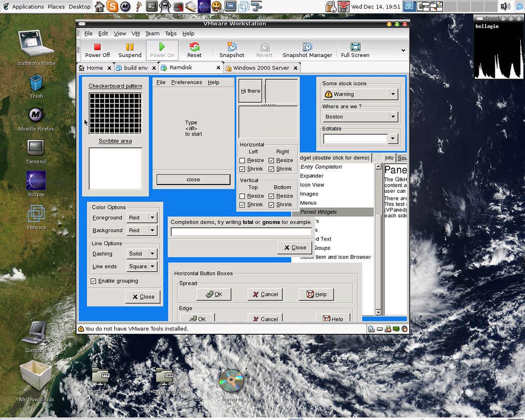Click the completion demo text entry
Viewport: 525px width, 420px height.
point(241,232)
